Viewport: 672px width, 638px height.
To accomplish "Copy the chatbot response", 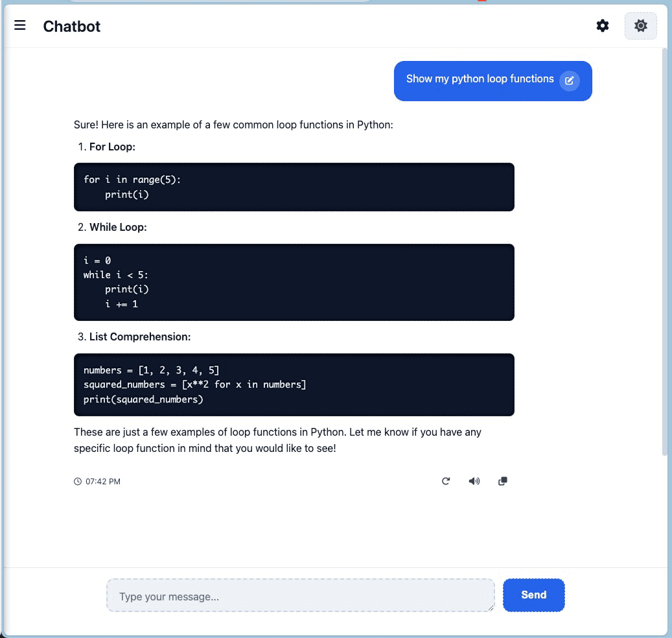I will click(502, 481).
